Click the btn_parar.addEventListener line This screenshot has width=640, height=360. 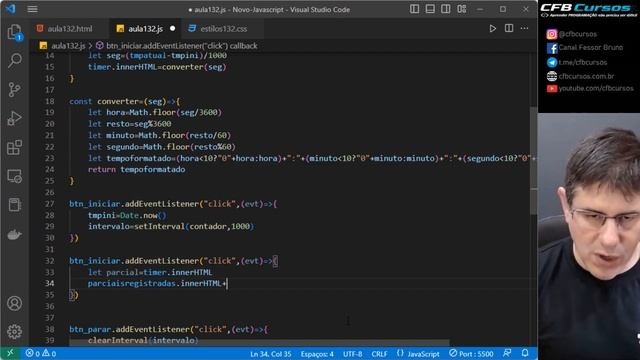tap(168, 329)
